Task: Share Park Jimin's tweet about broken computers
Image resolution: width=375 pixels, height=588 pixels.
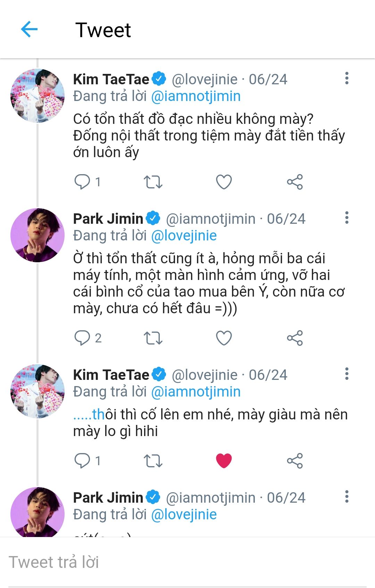Action: click(x=295, y=338)
